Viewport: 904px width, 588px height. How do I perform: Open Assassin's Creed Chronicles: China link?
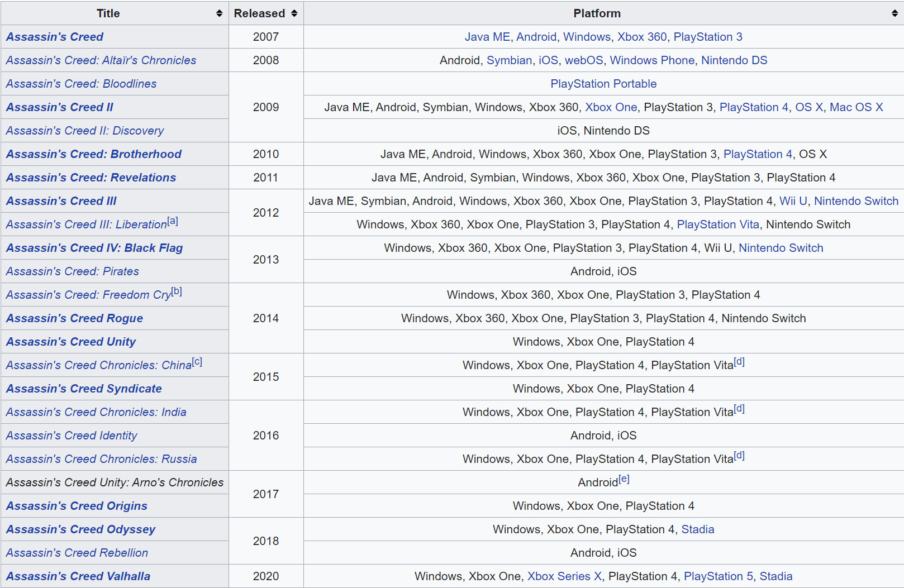coord(99,365)
